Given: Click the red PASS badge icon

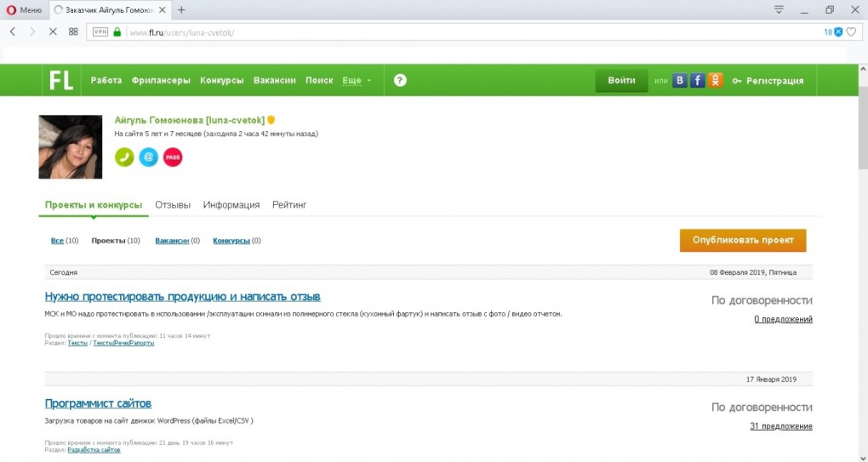Looking at the screenshot, I should tap(173, 157).
